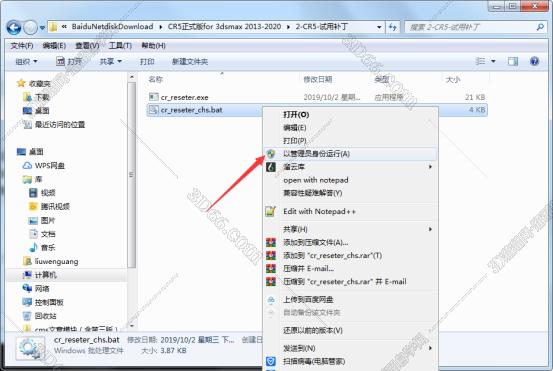
Task: Select 收藏夹 in navigation pane
Action: [x=34, y=84]
